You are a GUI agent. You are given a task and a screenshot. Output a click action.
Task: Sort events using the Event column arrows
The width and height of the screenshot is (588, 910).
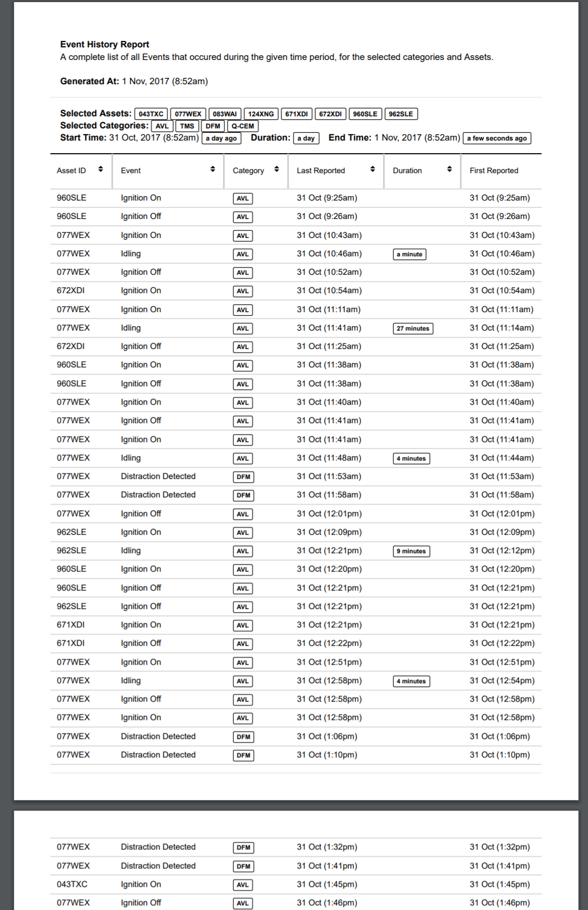(213, 170)
